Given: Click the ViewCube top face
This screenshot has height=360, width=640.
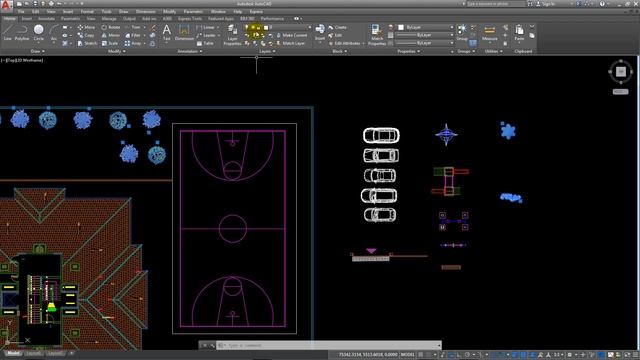Looking at the screenshot, I should point(620,72).
